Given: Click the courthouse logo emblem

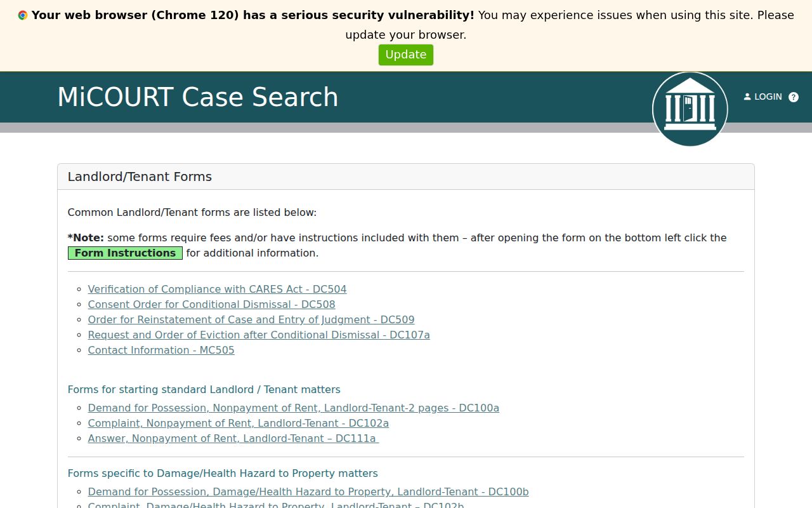Looking at the screenshot, I should coord(690,109).
